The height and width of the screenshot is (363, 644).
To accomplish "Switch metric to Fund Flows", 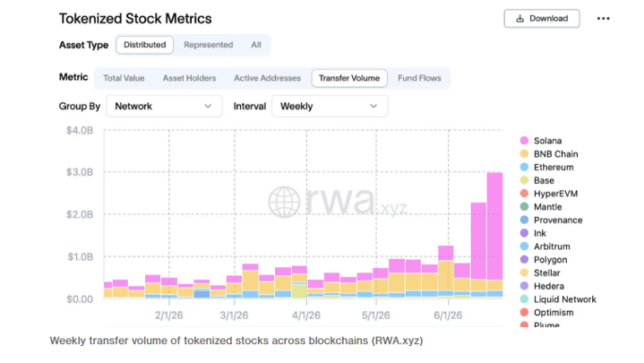I will pos(419,78).
